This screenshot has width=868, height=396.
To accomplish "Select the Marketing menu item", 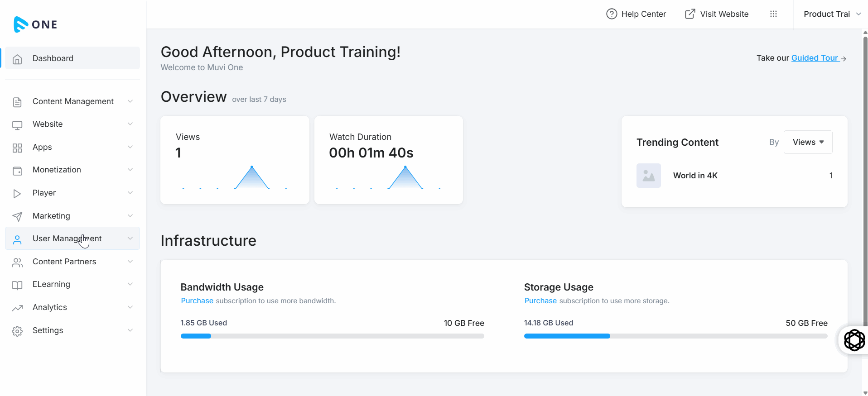I will coord(72,216).
